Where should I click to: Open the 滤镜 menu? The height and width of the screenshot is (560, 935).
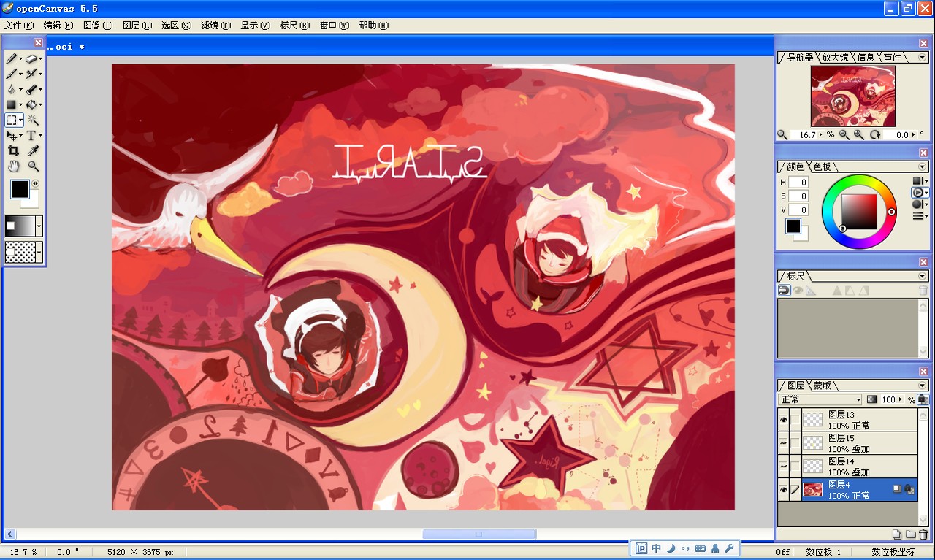coord(216,26)
